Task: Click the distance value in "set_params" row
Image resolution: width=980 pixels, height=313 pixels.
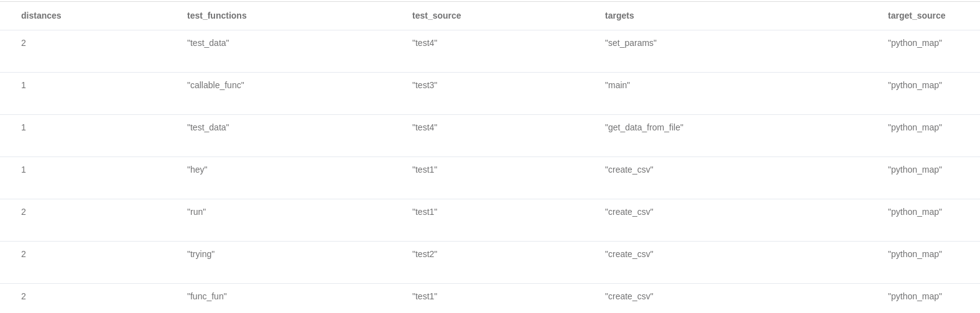Action: coord(24,43)
